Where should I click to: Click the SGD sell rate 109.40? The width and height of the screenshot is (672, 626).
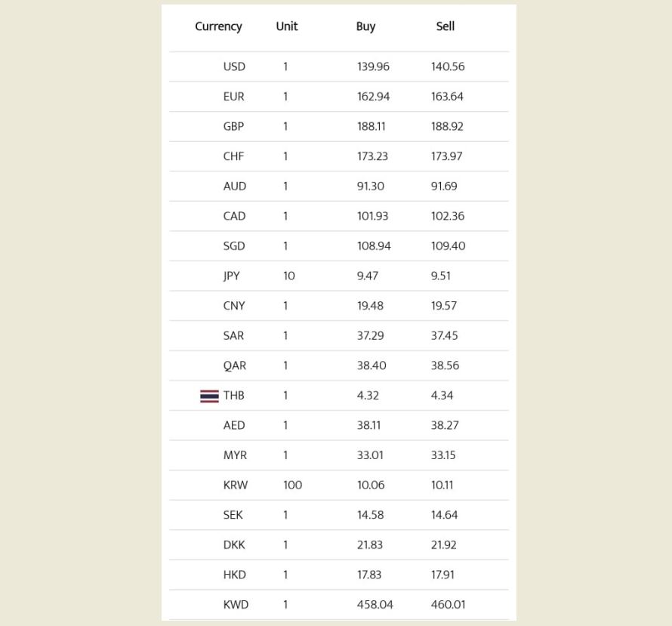tap(448, 246)
